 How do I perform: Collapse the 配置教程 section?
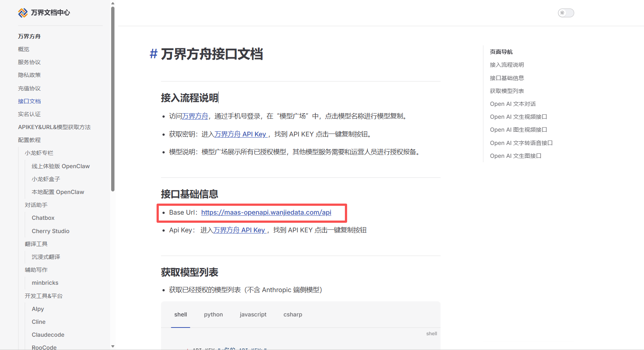(x=29, y=140)
